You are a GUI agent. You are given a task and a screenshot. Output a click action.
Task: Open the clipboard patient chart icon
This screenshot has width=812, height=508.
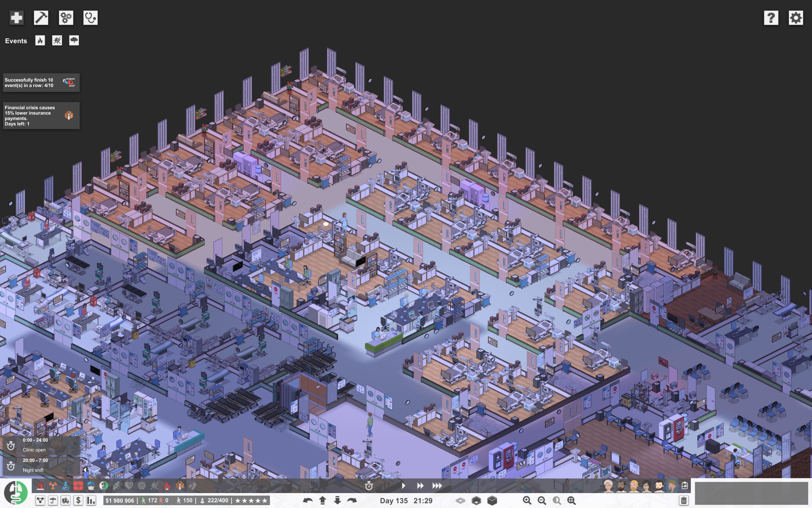tap(685, 485)
